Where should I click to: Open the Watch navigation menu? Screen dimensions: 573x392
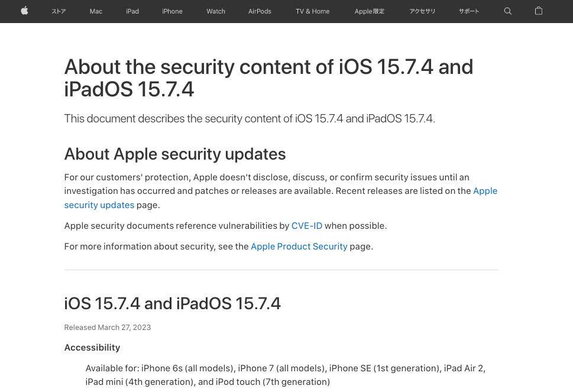pyautogui.click(x=215, y=11)
